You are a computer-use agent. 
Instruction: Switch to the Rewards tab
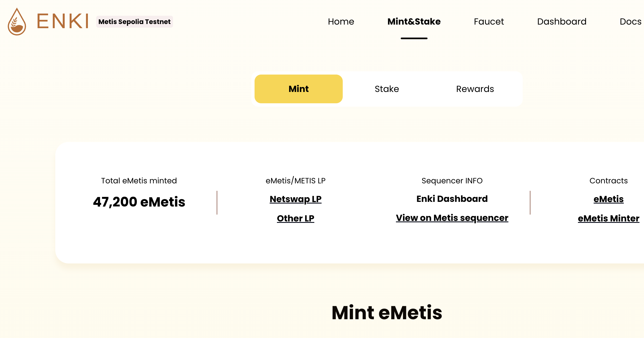point(475,89)
